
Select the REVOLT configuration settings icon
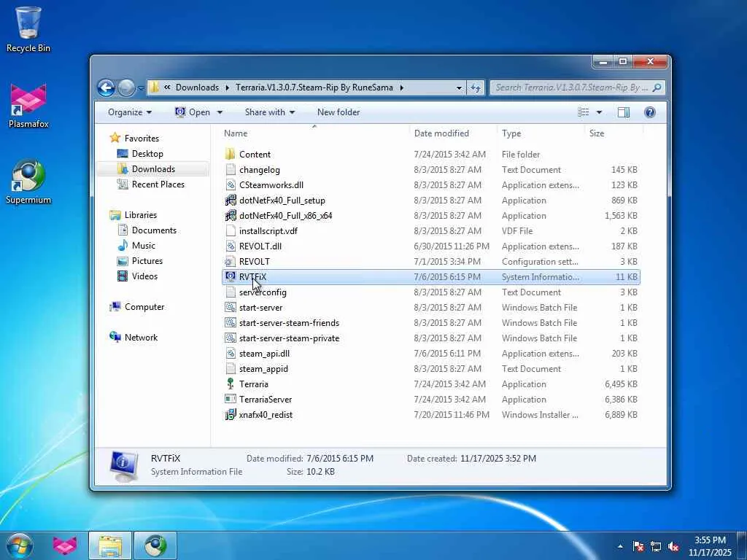[230, 262]
